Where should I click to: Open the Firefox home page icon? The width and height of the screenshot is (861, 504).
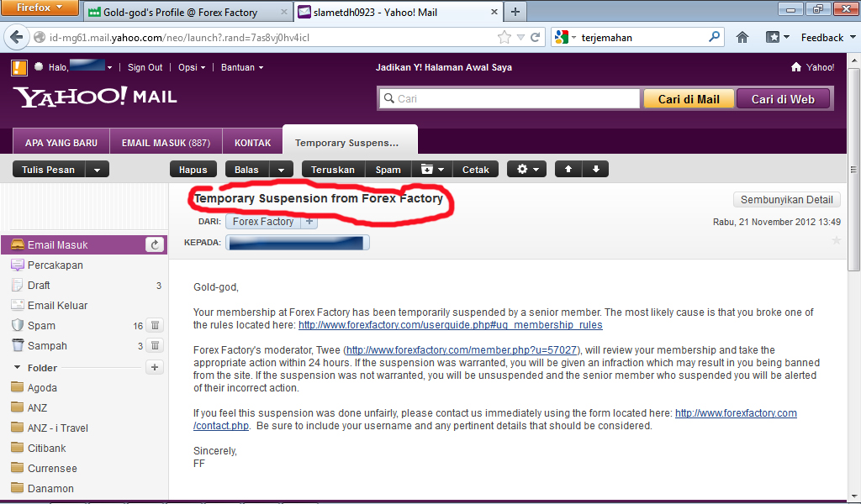(742, 37)
